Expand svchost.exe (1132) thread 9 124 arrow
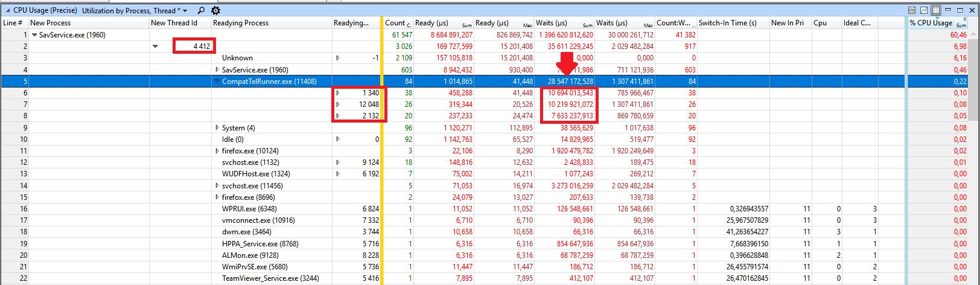Image resolution: width=980 pixels, height=285 pixels. [338, 162]
